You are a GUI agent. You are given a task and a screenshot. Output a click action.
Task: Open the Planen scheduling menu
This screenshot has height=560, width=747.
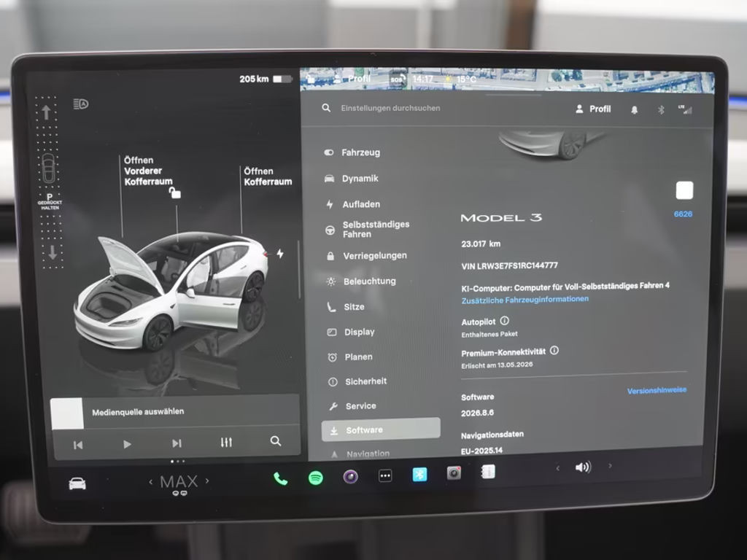pos(350,357)
